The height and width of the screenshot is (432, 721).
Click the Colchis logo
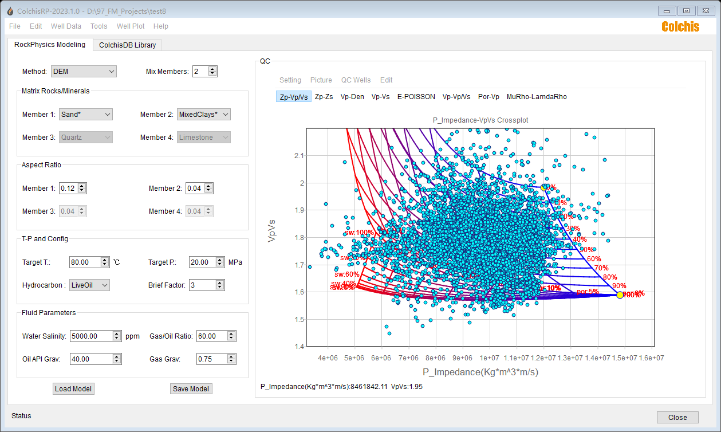click(680, 27)
